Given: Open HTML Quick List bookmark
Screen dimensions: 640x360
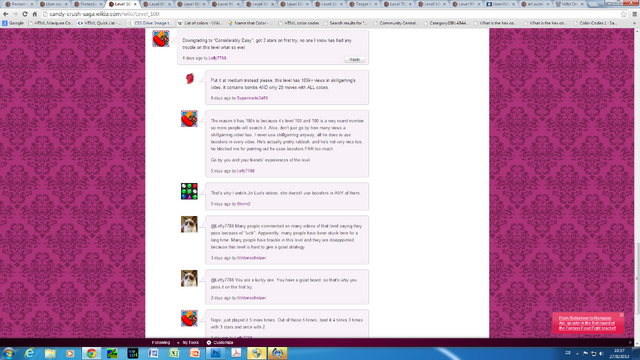Looking at the screenshot, I should (100, 23).
